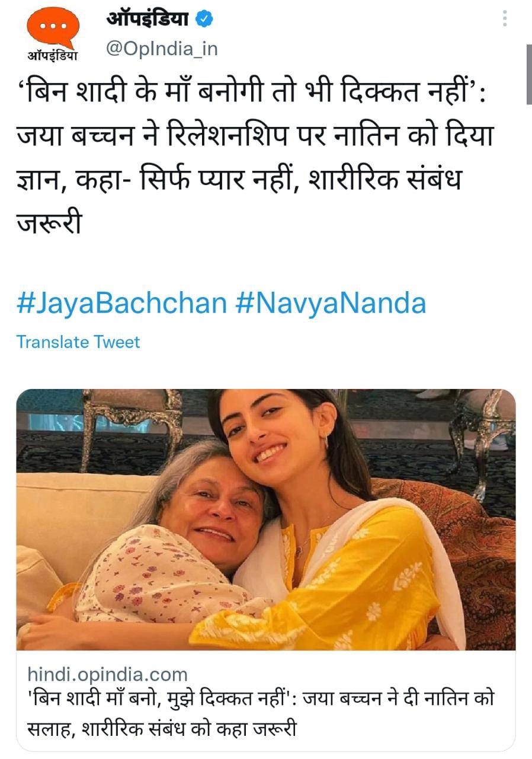Click the scrollbar on the right edge
The image size is (532, 759).
(528, 74)
